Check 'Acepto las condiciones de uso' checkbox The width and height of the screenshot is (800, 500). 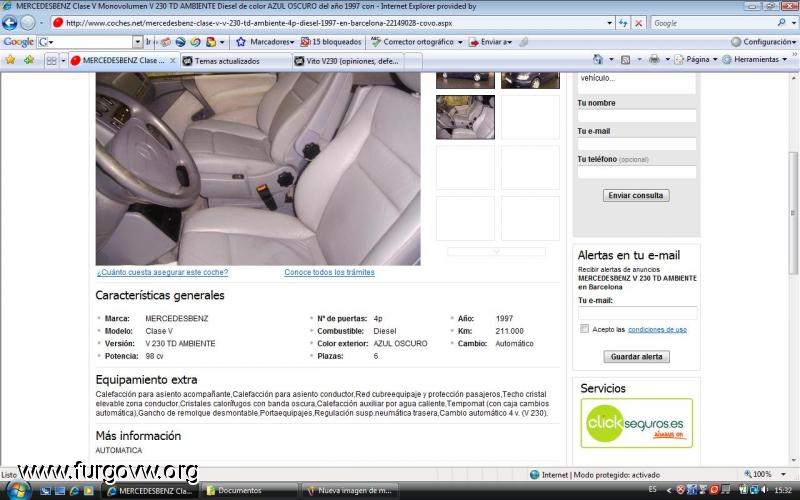584,329
